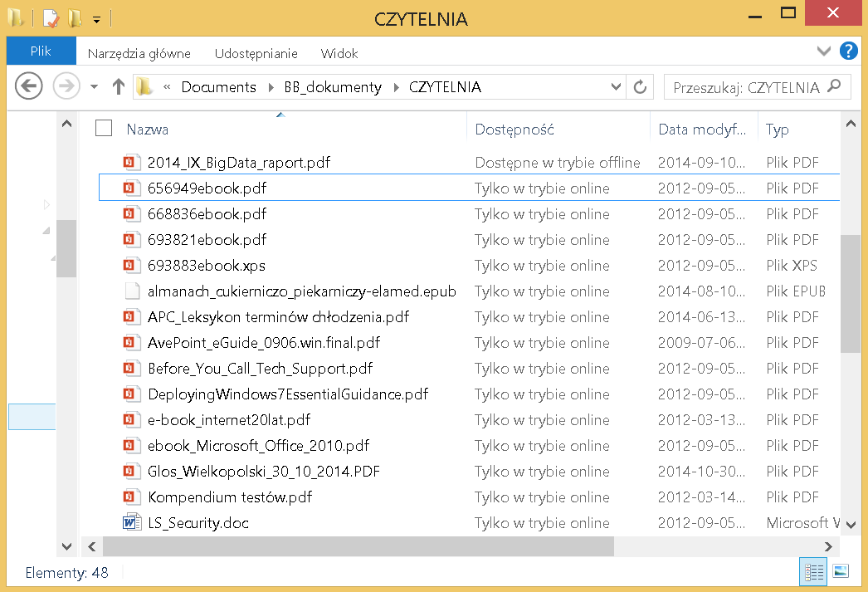Sort files by the Dostępność column
Image resolution: width=868 pixels, height=592 pixels.
pos(514,130)
